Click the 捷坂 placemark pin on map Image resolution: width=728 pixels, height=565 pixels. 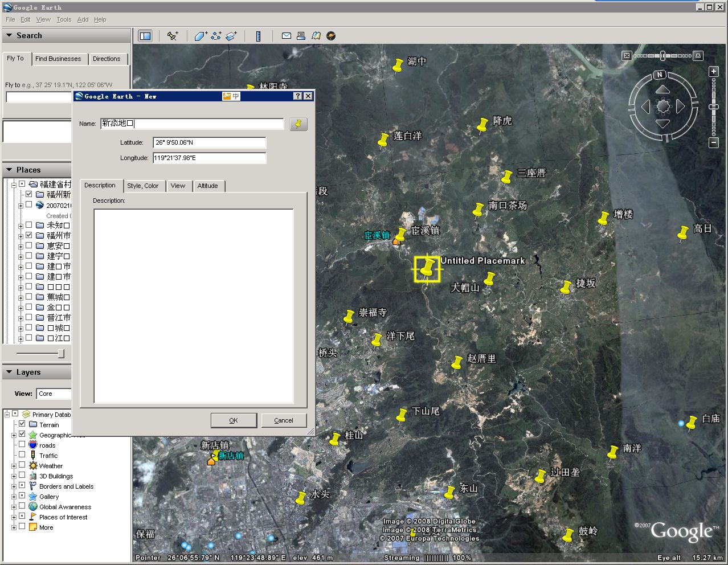point(566,287)
